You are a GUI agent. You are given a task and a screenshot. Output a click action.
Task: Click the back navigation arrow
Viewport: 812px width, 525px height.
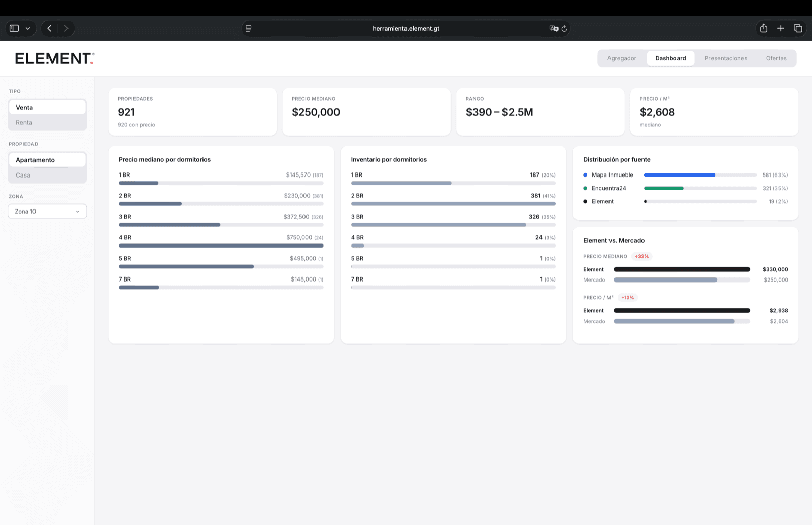coord(49,28)
